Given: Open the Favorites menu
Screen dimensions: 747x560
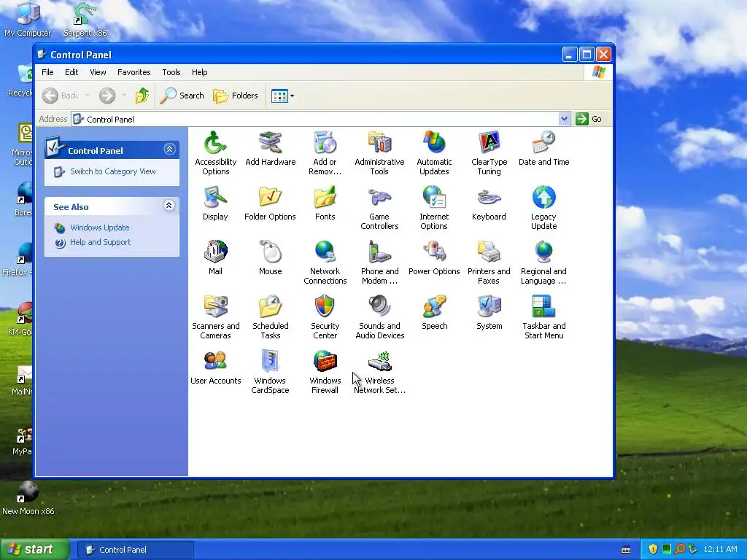Looking at the screenshot, I should pos(134,72).
